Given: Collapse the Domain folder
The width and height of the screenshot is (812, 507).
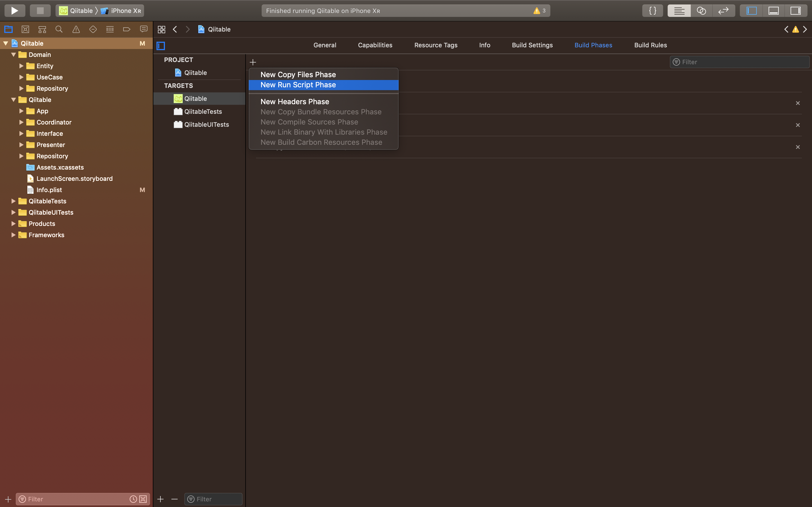Looking at the screenshot, I should coord(14,55).
